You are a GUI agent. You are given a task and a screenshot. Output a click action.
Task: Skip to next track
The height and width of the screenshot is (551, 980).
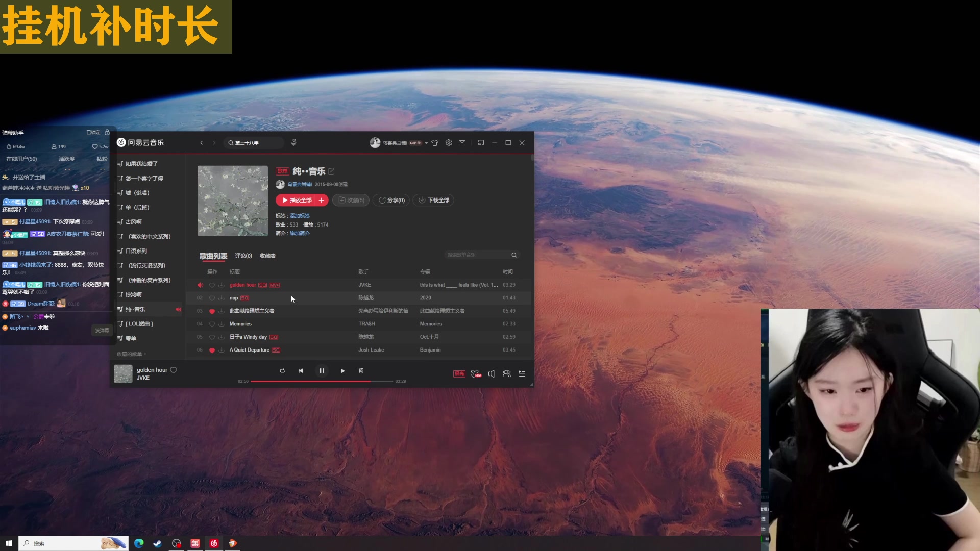click(342, 371)
